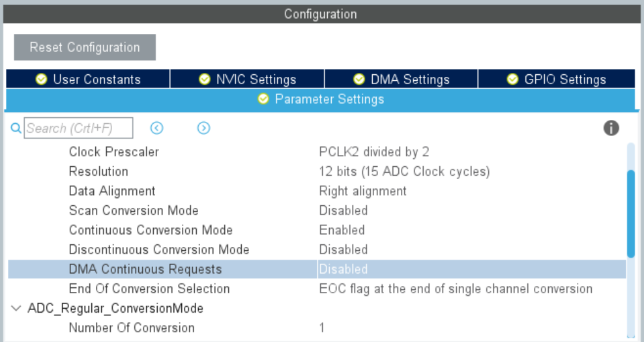This screenshot has width=644, height=342.
Task: Open the parameter info icon
Action: click(x=611, y=128)
